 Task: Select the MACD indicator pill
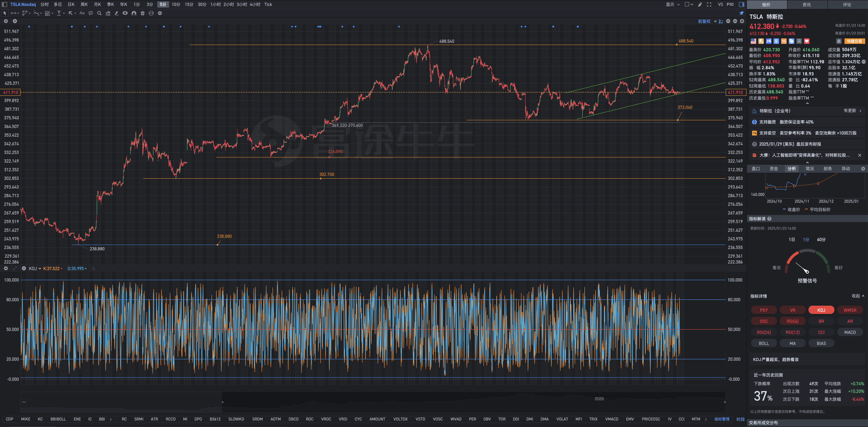(x=850, y=332)
